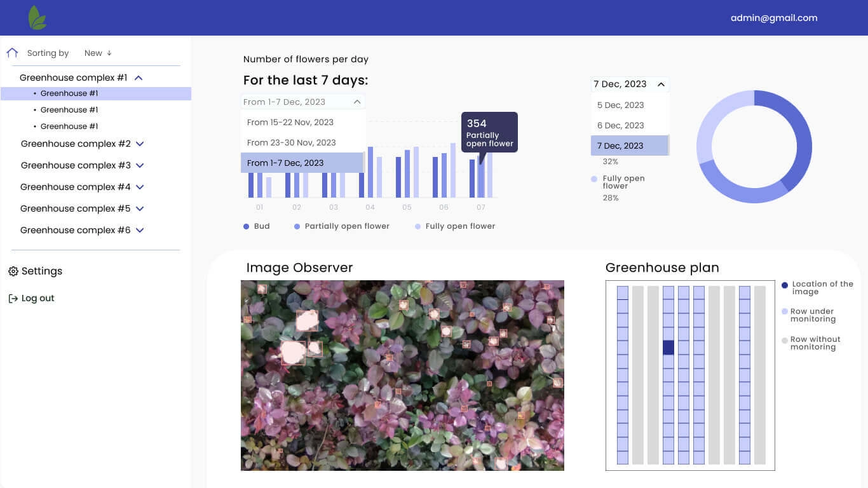Screen dimensions: 868x488
Task: Click the Partially open flower legend dot
Action: 297,226
